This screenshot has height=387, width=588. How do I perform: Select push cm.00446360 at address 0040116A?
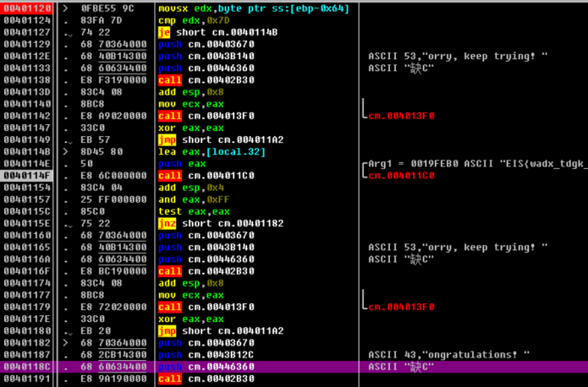tap(206, 259)
